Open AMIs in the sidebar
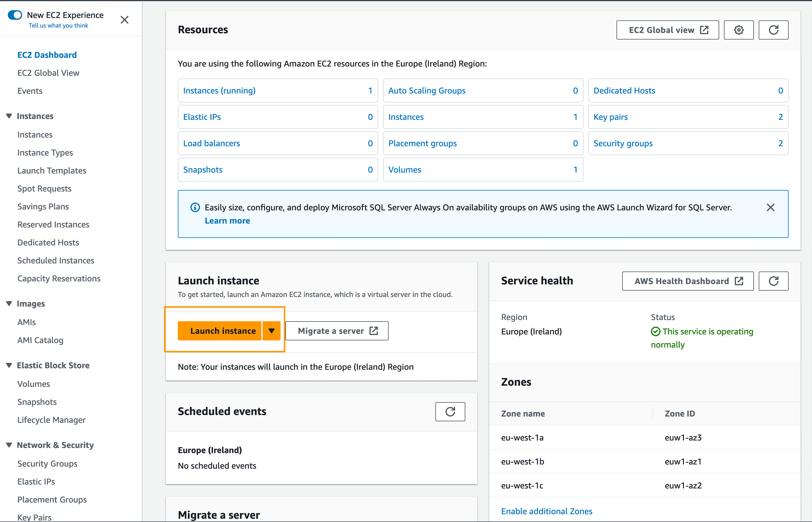This screenshot has width=812, height=522. 26,322
